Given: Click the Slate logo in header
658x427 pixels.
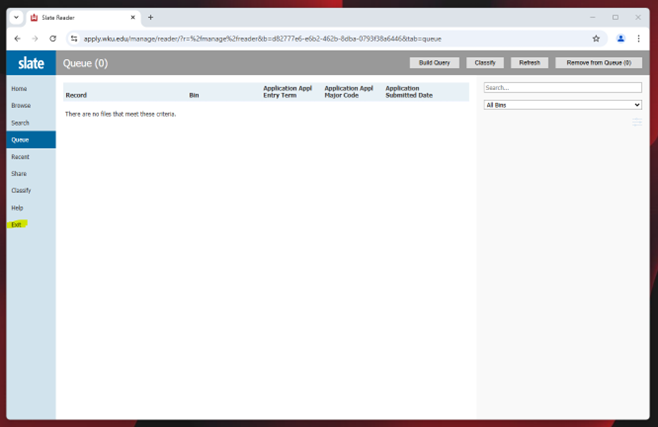Looking at the screenshot, I should [x=31, y=63].
